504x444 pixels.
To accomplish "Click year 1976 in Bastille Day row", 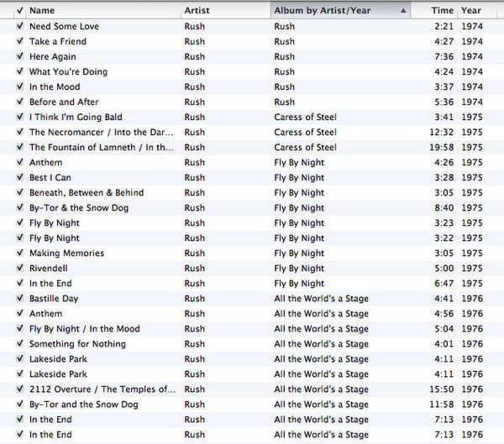I will tap(472, 299).
